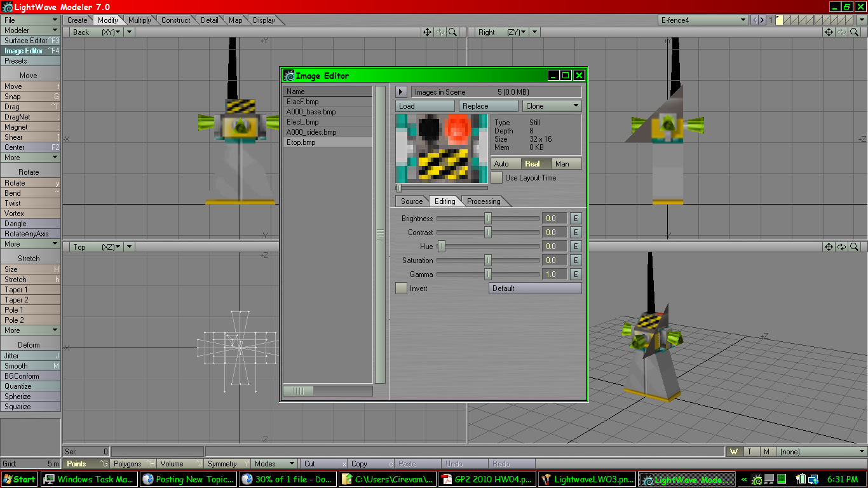Select Real image mode
The image size is (868, 488).
click(x=536, y=164)
